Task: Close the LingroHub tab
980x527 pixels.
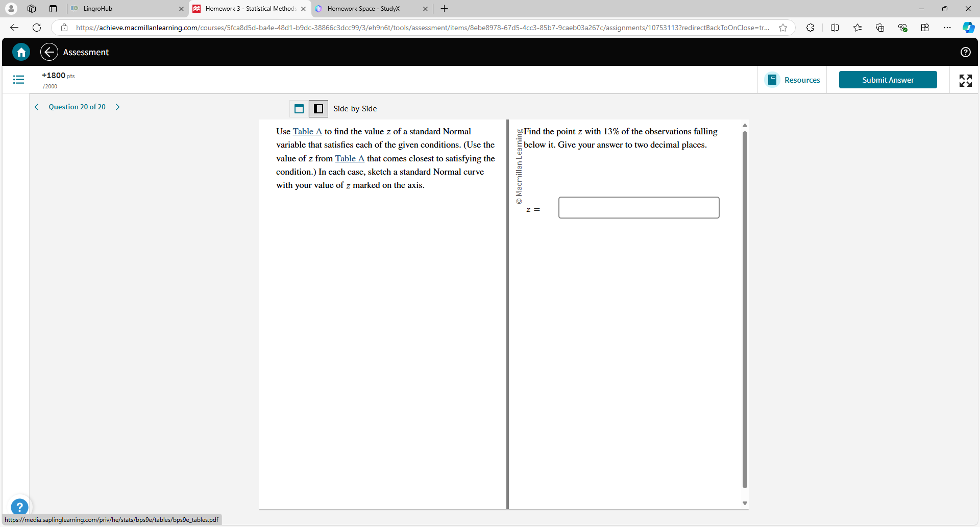Action: pyautogui.click(x=181, y=9)
